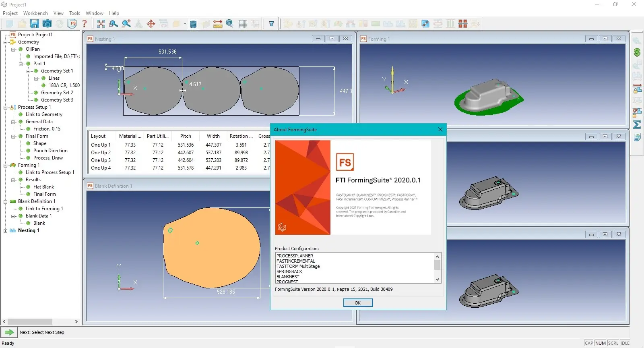Select Punch Direction in project tree
Viewport: 644px width, 348px height.
[x=50, y=151]
